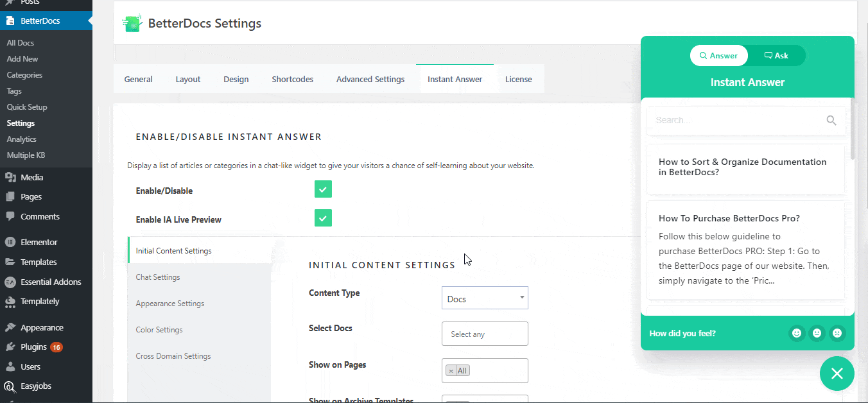Screen dimensions: 868x403
Task: Open Plugins in the admin sidebar
Action: (x=33, y=347)
